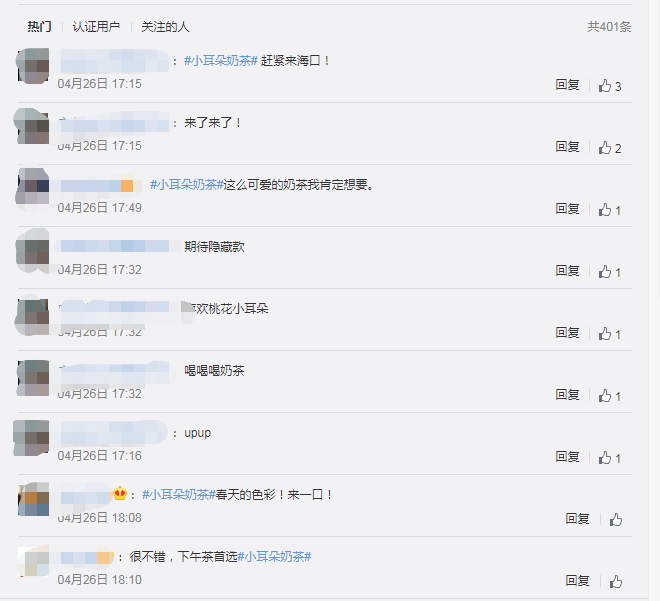The image size is (660, 601).
Task: Like the '来了来了！' comment
Action: click(x=609, y=148)
